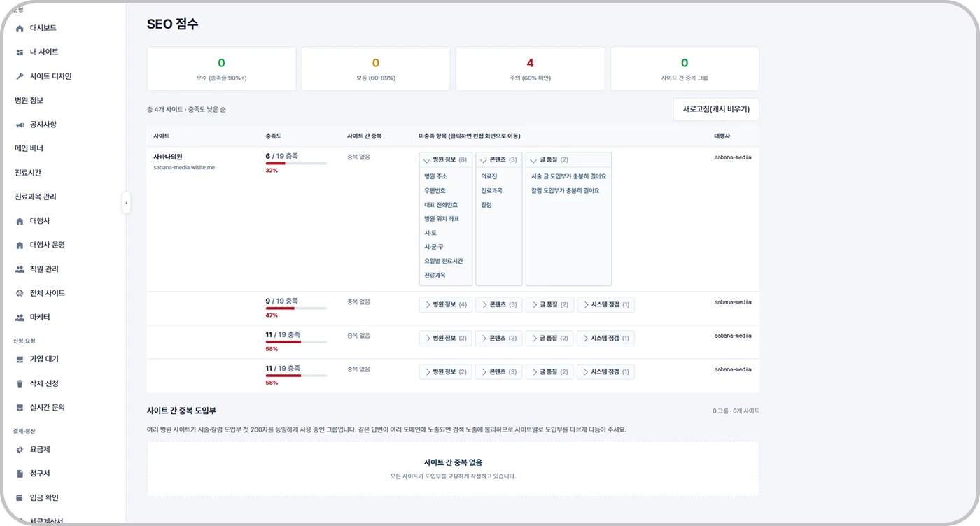Open the 병원 정보 sidebar menu

pyautogui.click(x=29, y=101)
